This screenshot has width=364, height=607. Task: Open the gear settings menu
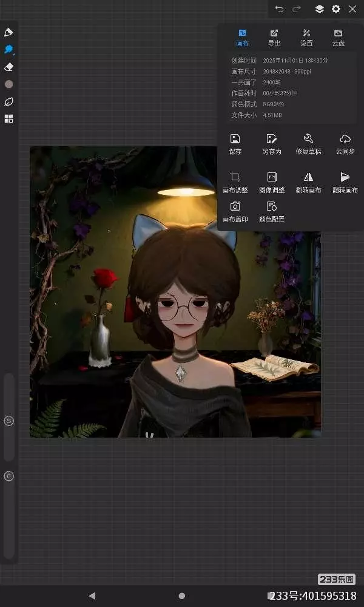[335, 9]
